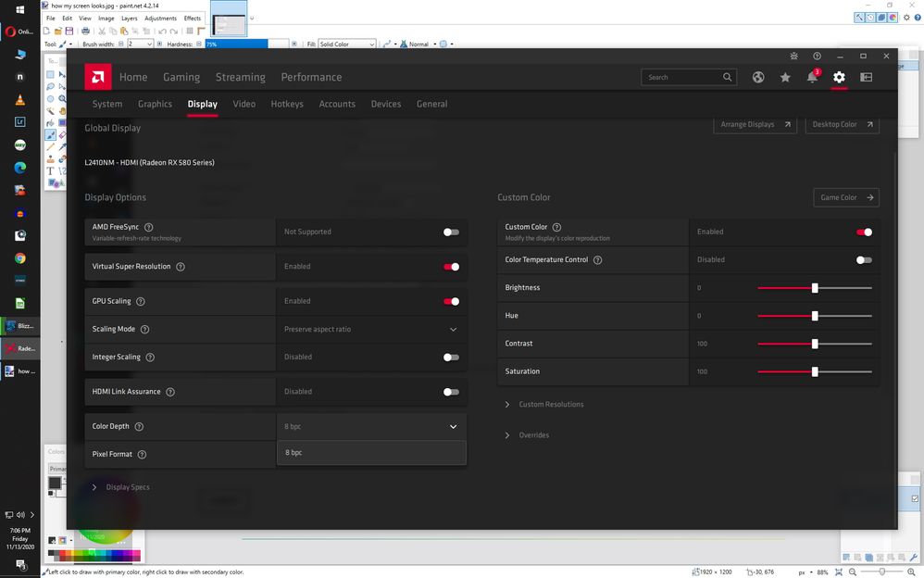Switch to the Devices settings tab
The image size is (924, 578).
(x=386, y=104)
